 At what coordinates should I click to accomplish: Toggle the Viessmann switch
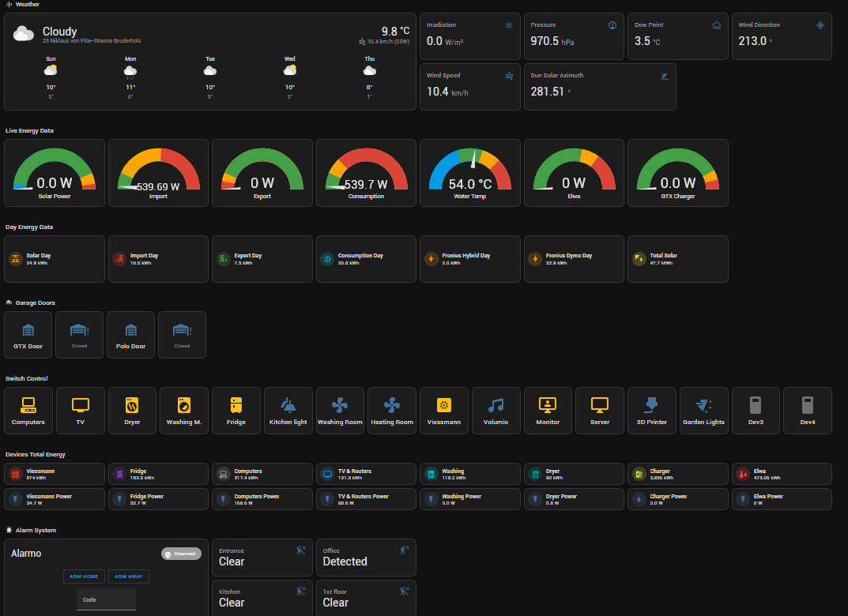(443, 410)
